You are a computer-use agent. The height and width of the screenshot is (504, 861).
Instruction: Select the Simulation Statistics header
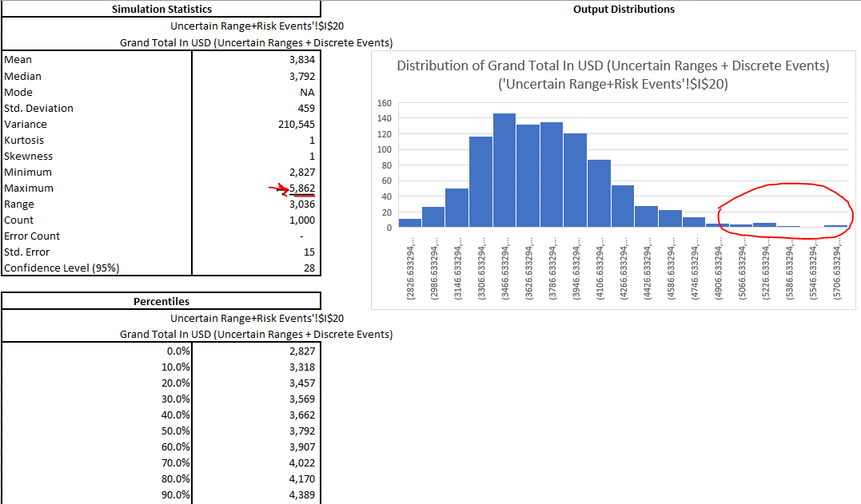[x=160, y=9]
